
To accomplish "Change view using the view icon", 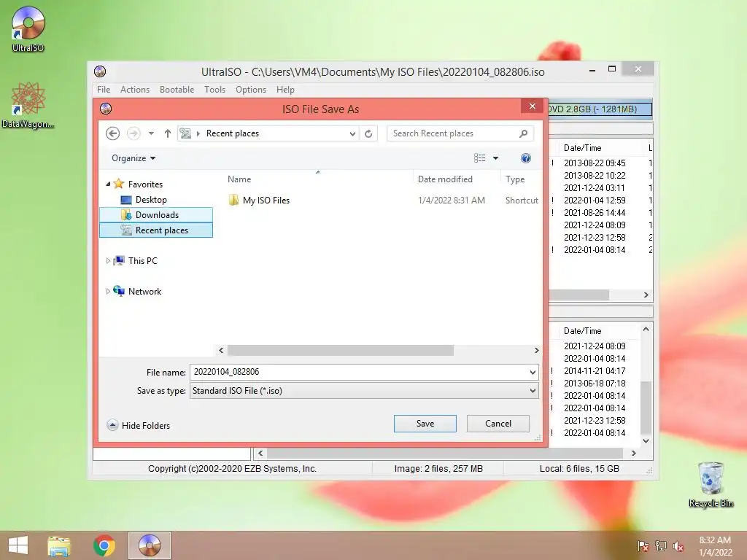I will (480, 158).
